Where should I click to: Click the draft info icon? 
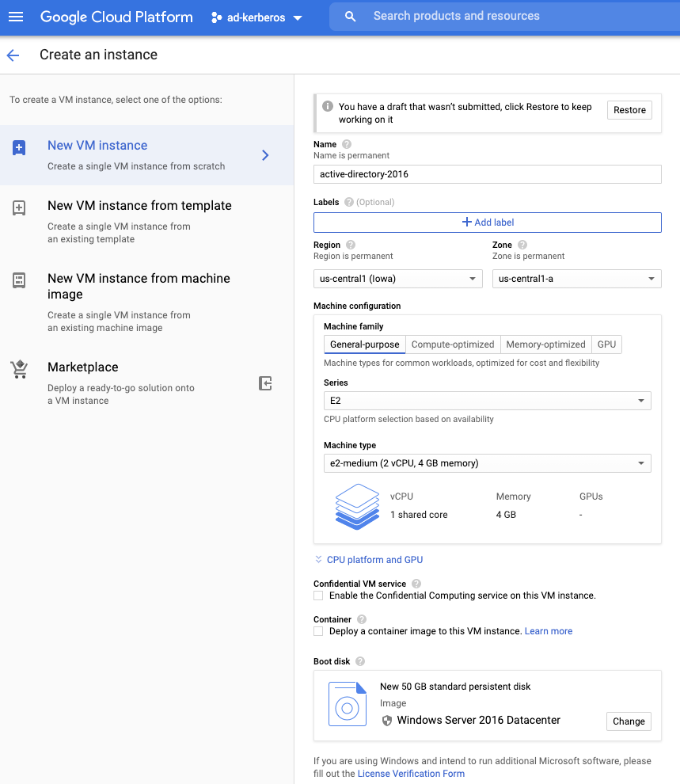pyautogui.click(x=328, y=106)
